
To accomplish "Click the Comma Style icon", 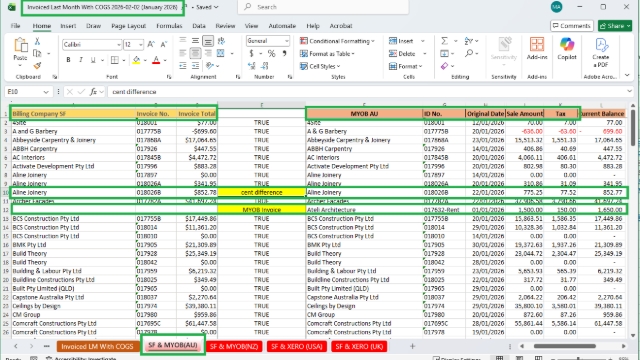I will point(284,53).
